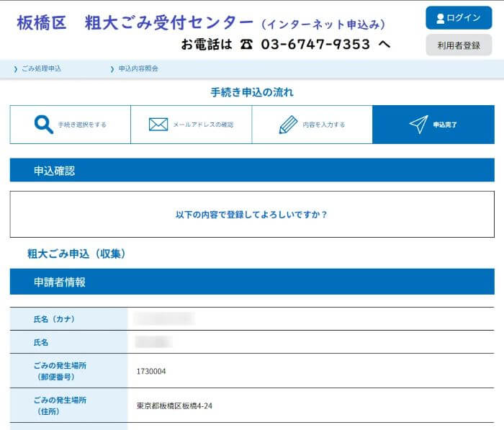The image size is (504, 430).
Task: Select the 手続き選択をする step label
Action: tap(82, 125)
